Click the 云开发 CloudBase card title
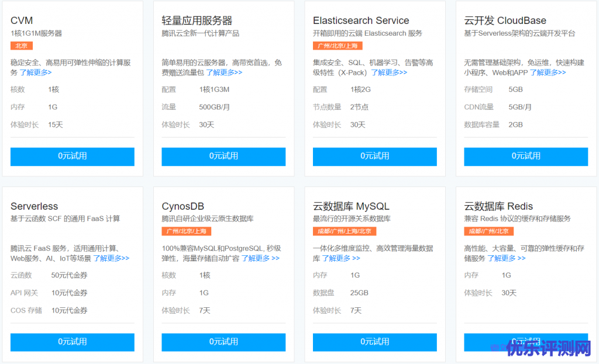 tap(505, 20)
